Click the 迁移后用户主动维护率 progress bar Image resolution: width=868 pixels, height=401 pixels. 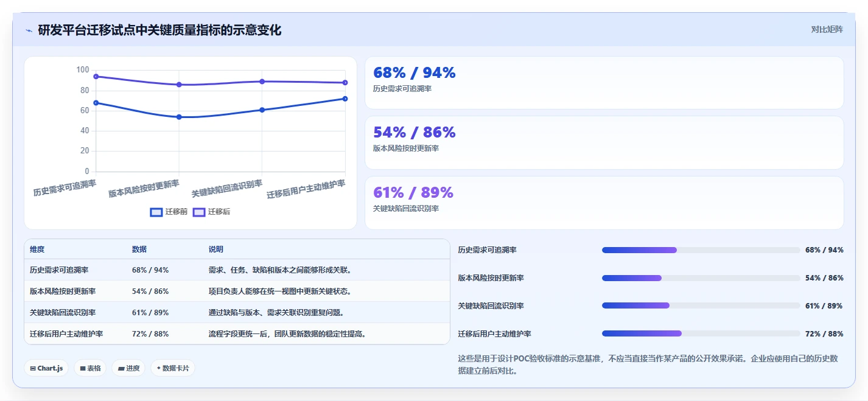701,333
